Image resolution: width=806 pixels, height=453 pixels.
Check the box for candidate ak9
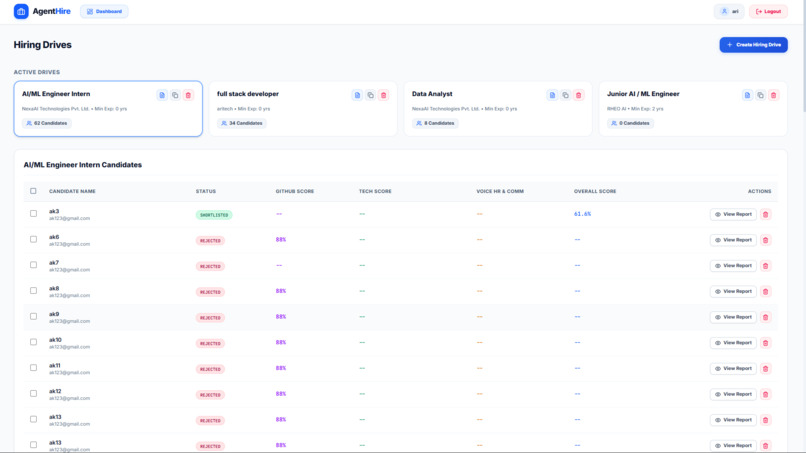(33, 316)
